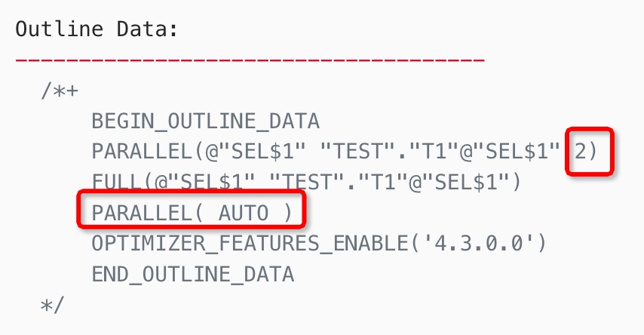The width and height of the screenshot is (644, 335).
Task: Click the red-boxed "2)" degree value
Action: click(585, 152)
